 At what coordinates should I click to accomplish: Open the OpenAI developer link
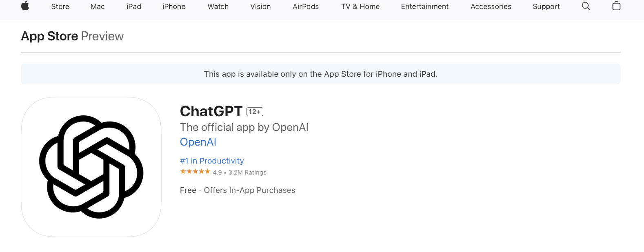coord(198,142)
